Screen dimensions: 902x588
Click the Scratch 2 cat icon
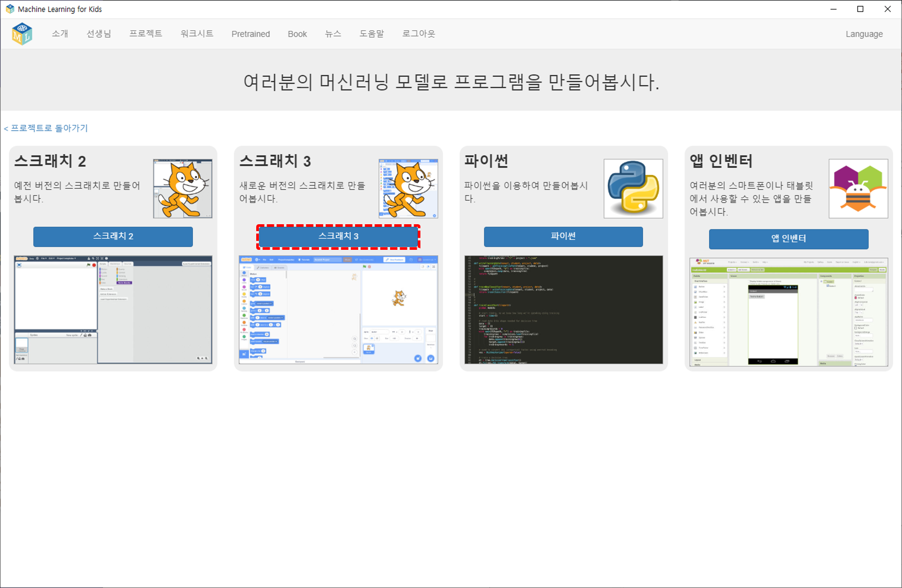pos(182,189)
